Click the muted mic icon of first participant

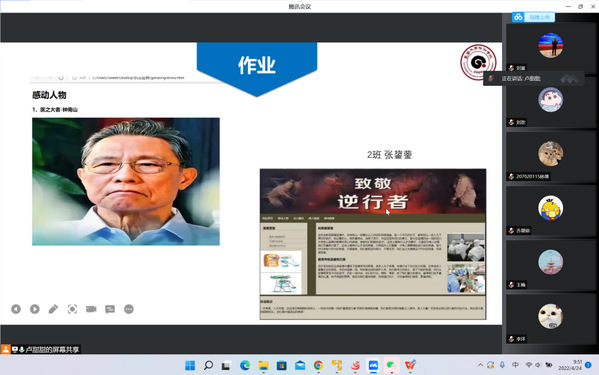click(511, 68)
